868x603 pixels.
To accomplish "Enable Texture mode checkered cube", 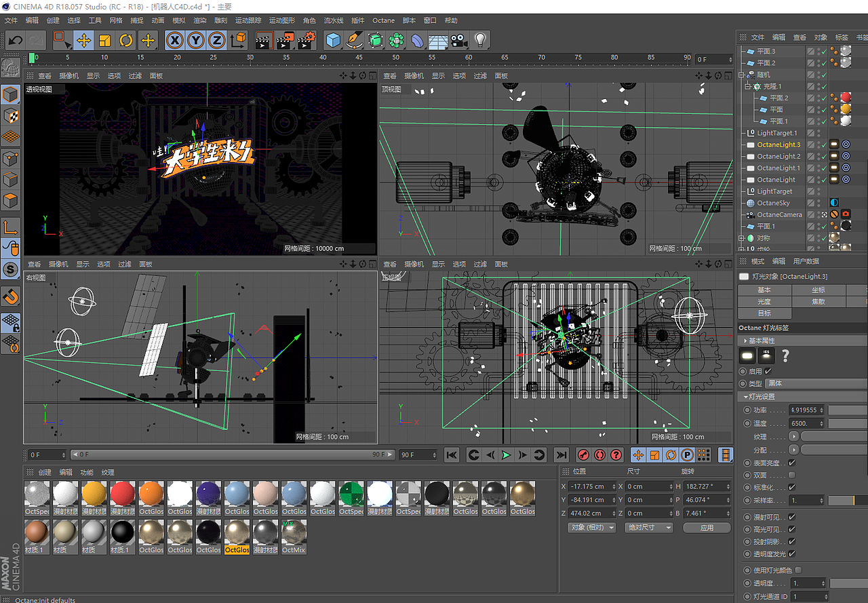I will [11, 116].
